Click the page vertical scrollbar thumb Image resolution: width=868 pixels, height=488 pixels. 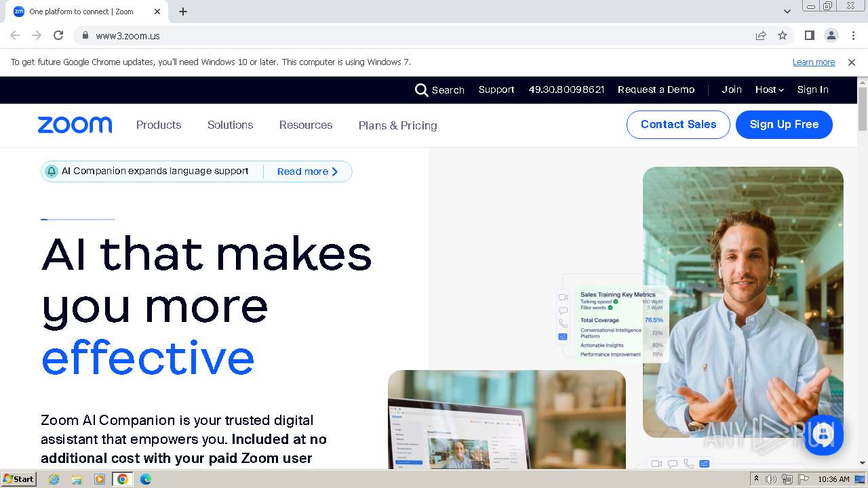[863, 108]
